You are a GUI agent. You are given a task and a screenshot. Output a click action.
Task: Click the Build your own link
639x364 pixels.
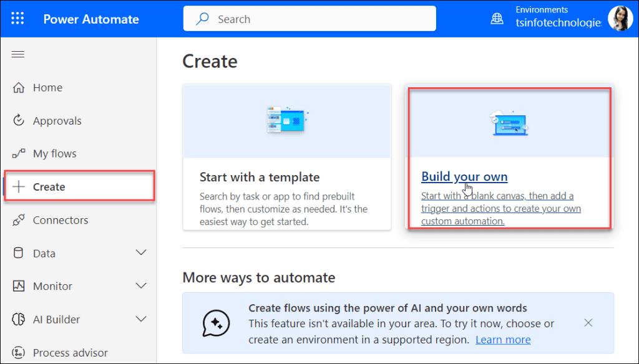pyautogui.click(x=464, y=176)
